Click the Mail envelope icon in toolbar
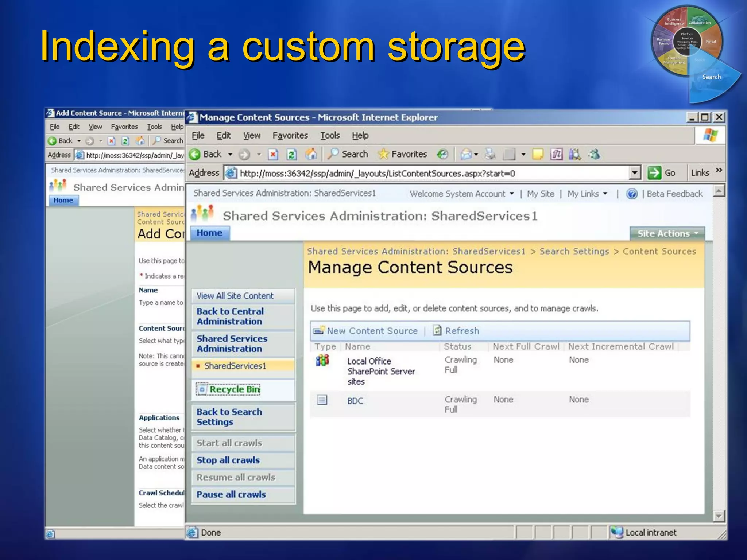 [x=466, y=155]
